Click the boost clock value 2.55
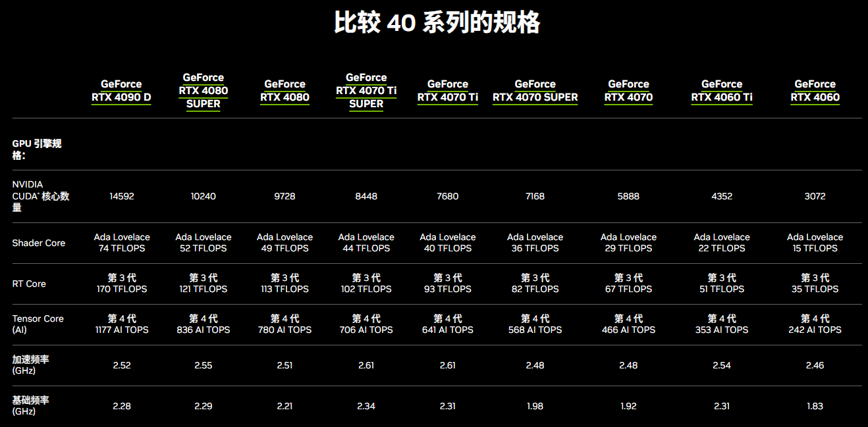This screenshot has width=868, height=427. click(x=203, y=365)
